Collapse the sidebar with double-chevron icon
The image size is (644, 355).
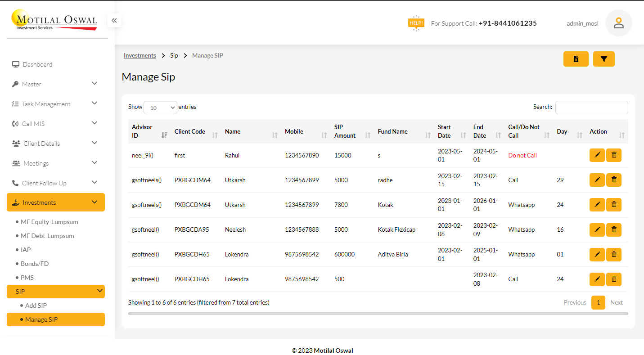click(x=114, y=20)
